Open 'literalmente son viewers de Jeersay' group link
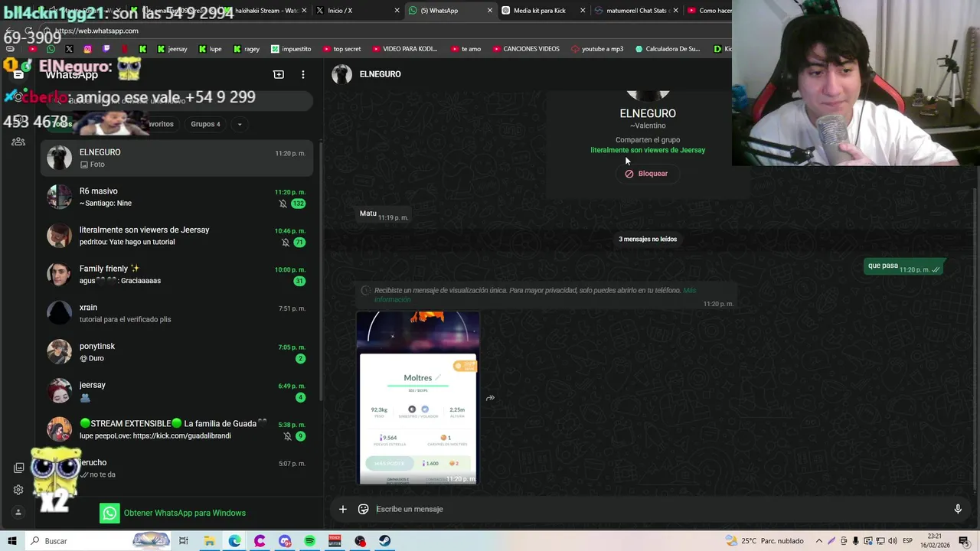 648,150
